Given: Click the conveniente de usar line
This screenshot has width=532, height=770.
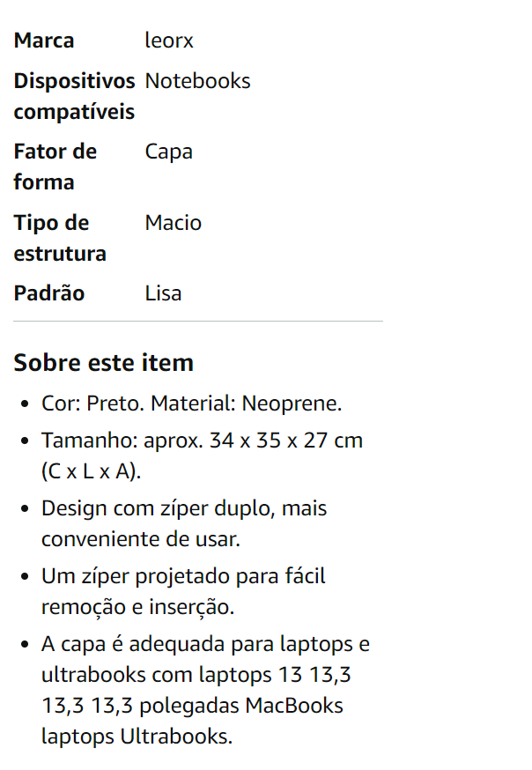Looking at the screenshot, I should pos(140,539).
